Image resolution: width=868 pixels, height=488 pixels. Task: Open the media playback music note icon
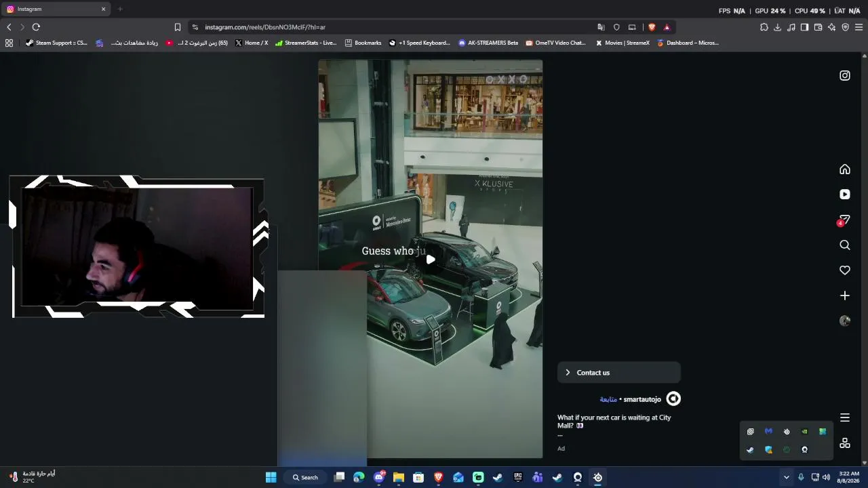791,27
